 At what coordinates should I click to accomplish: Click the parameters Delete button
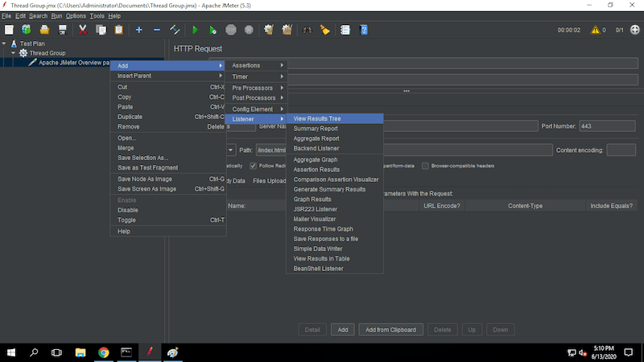442,330
